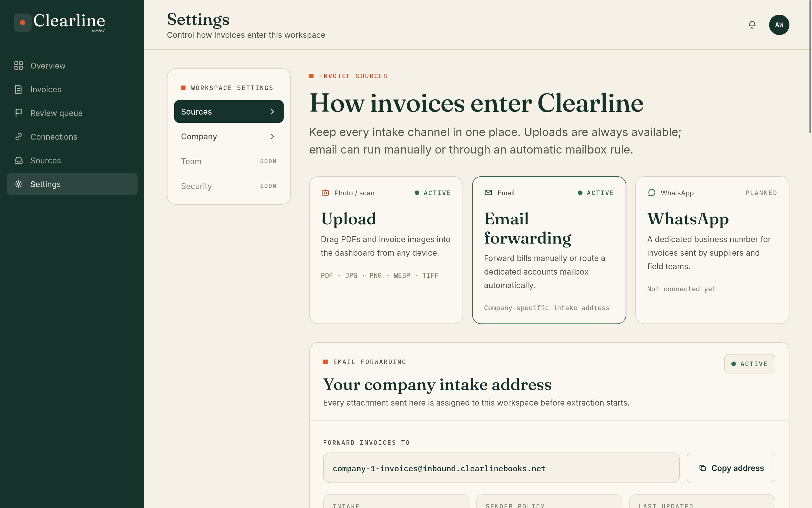Open Sources in the left sidebar
The height and width of the screenshot is (508, 812).
pos(72,160)
